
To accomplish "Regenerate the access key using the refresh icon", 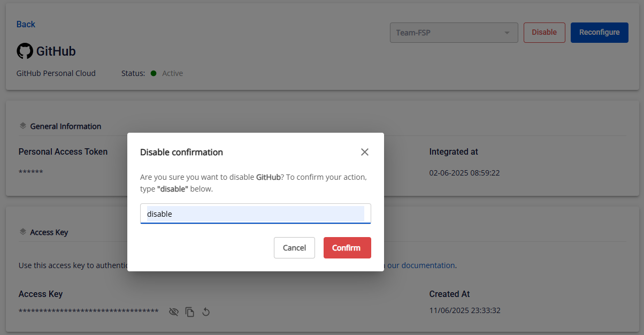I will (205, 311).
